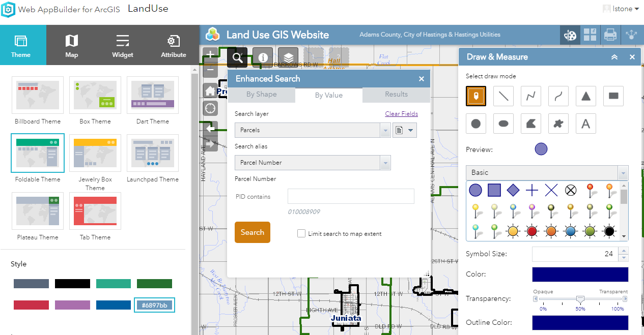Screen dimensions: 644x335
Task: Select the Point draw mode
Action: pos(476,96)
